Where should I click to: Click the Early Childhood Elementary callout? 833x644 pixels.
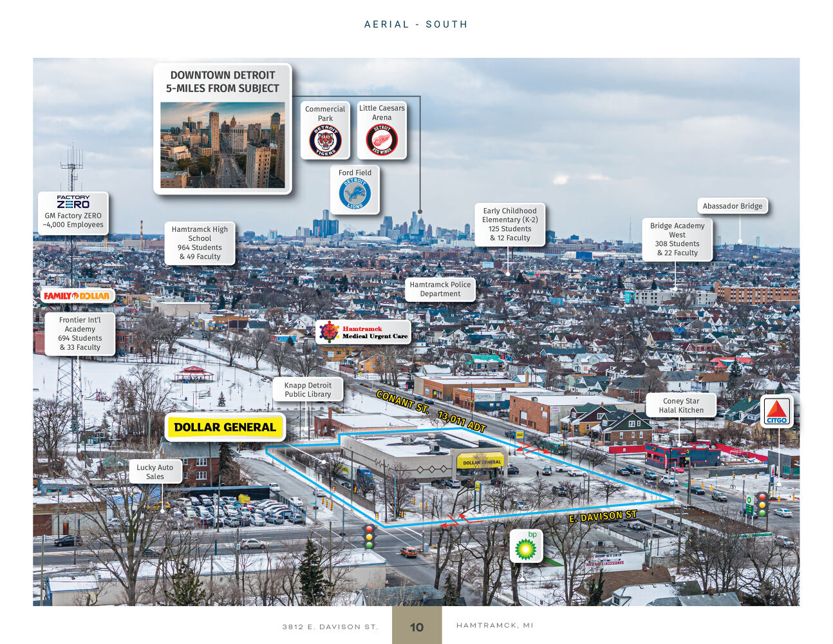click(x=510, y=224)
